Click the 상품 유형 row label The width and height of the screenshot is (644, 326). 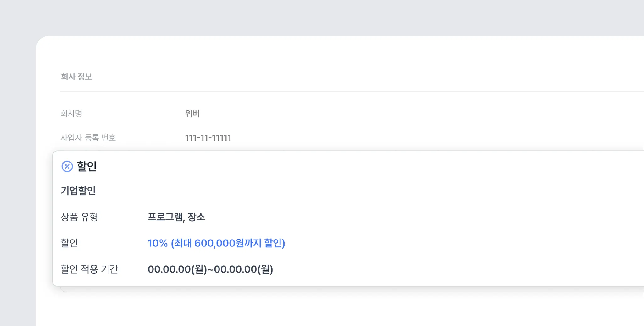click(x=79, y=217)
